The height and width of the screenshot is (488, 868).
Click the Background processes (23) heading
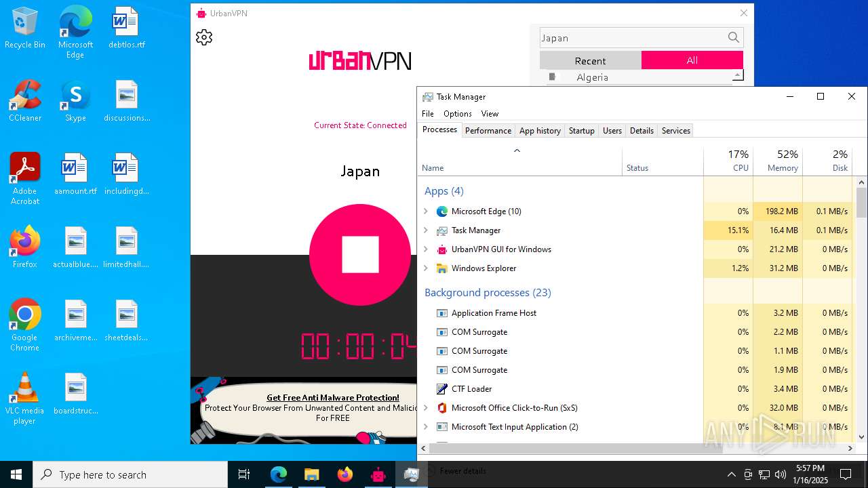tap(488, 293)
